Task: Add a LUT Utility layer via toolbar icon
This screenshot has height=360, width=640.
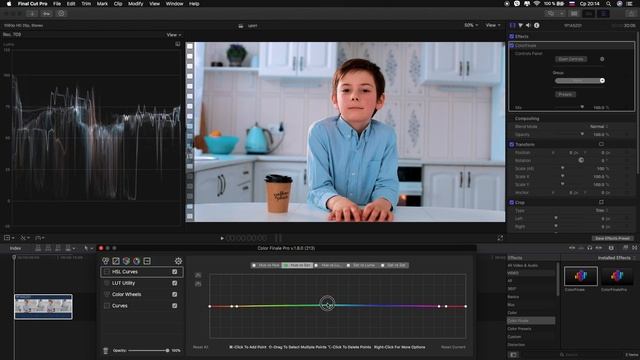Action: pyautogui.click(x=147, y=261)
